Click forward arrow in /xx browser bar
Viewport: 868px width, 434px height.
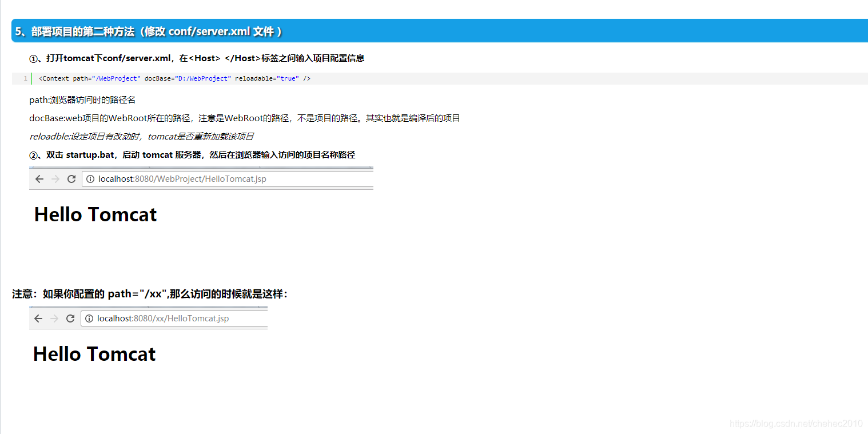tap(54, 318)
